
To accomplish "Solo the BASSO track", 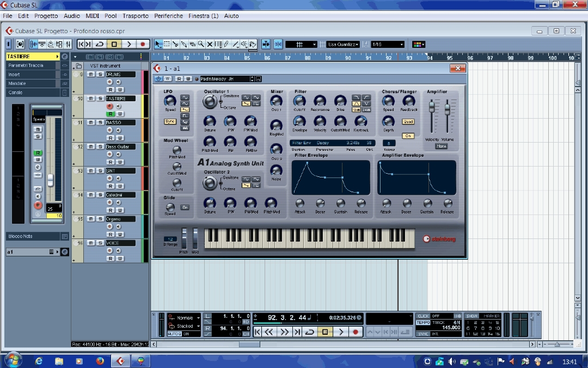I will click(x=100, y=122).
